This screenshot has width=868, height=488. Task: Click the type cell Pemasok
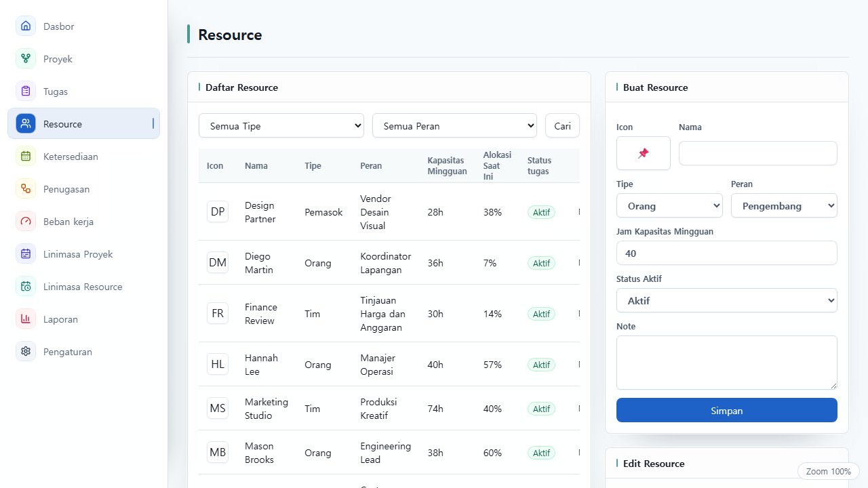click(323, 212)
